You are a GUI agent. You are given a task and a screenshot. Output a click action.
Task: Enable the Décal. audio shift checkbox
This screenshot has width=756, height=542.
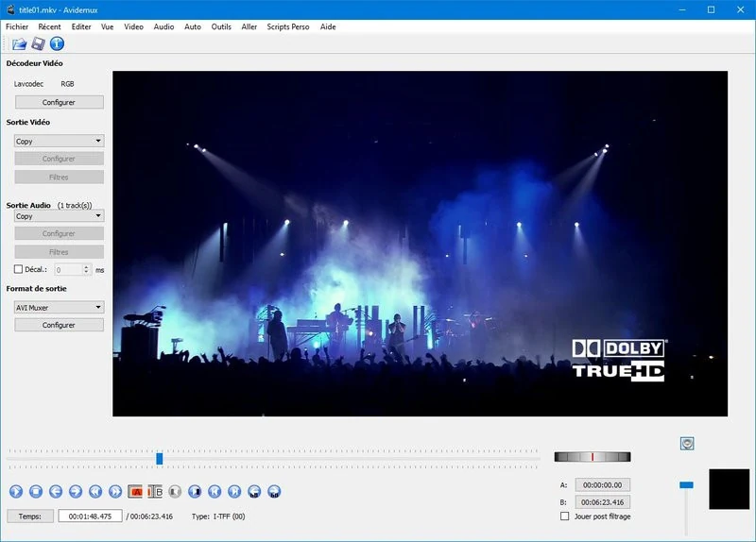(18, 269)
